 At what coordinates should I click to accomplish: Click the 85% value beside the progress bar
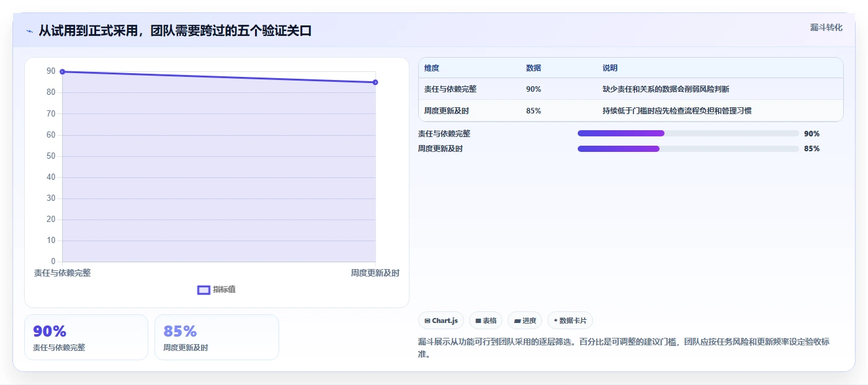coord(812,149)
